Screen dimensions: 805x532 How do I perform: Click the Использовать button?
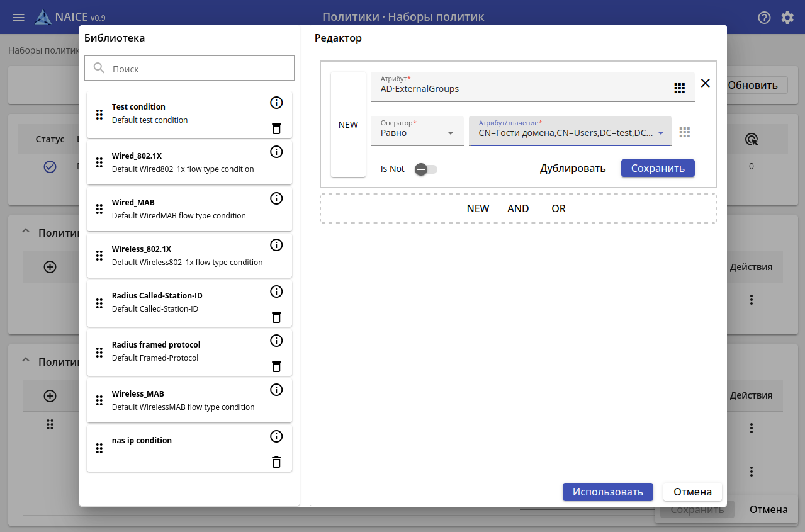pyautogui.click(x=607, y=492)
